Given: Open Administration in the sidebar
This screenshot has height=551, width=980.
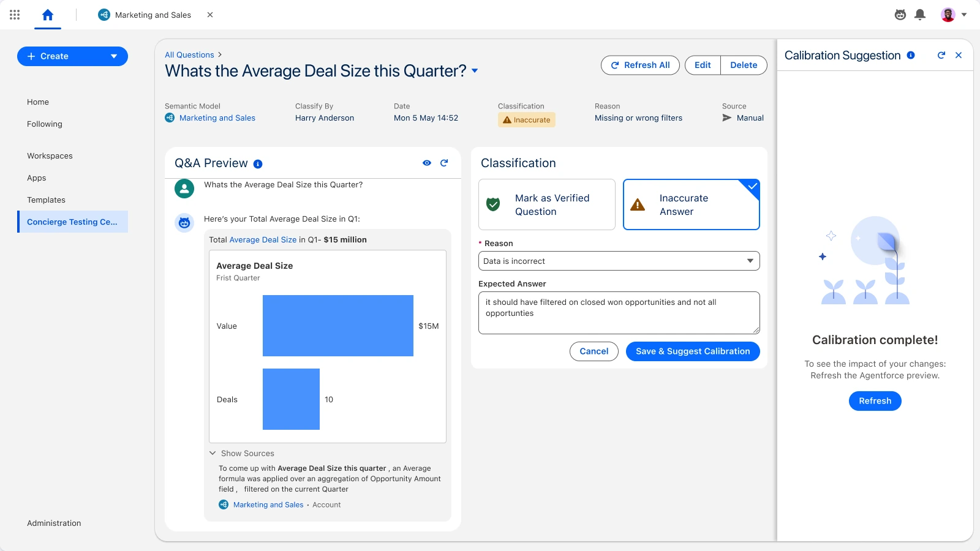Looking at the screenshot, I should click(x=54, y=523).
